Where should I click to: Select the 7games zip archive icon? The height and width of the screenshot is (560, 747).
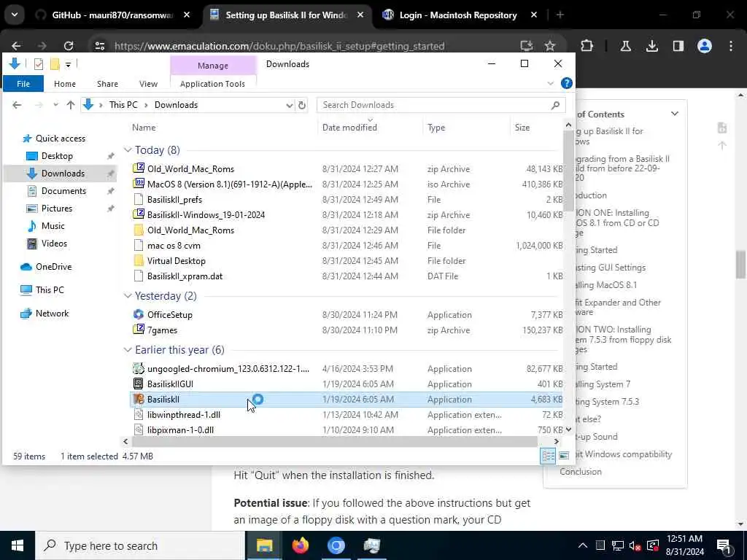(x=138, y=330)
